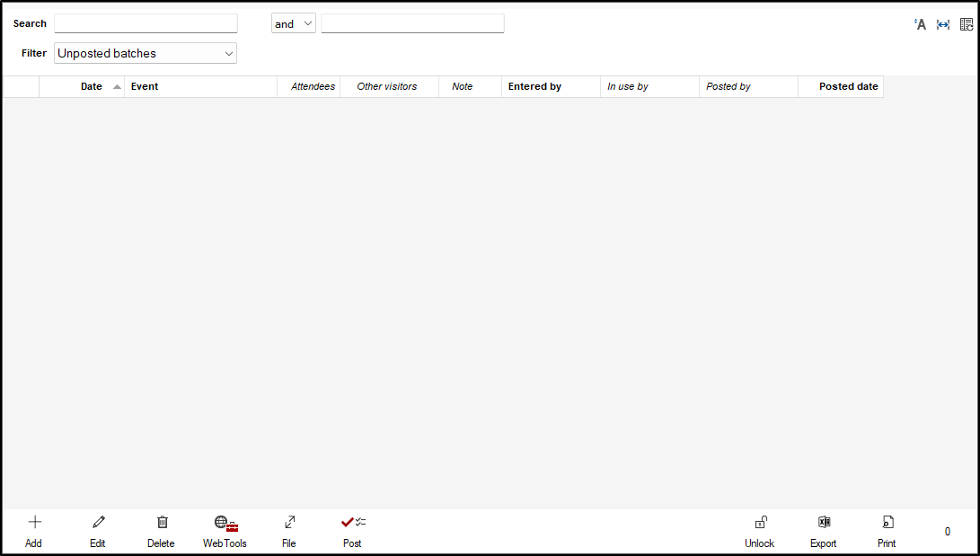Export the list to Excel
The height and width of the screenshot is (556, 980).
[x=824, y=523]
